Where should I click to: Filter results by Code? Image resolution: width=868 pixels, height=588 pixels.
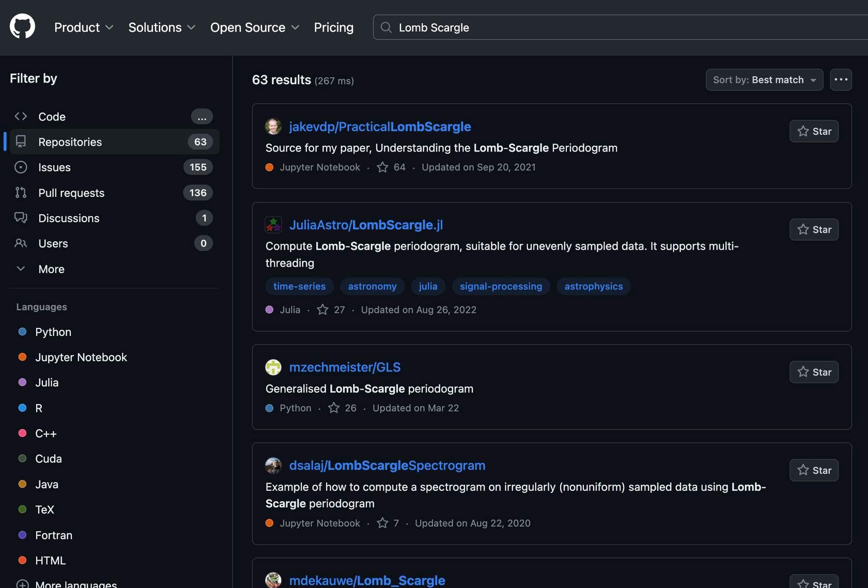coord(114,117)
